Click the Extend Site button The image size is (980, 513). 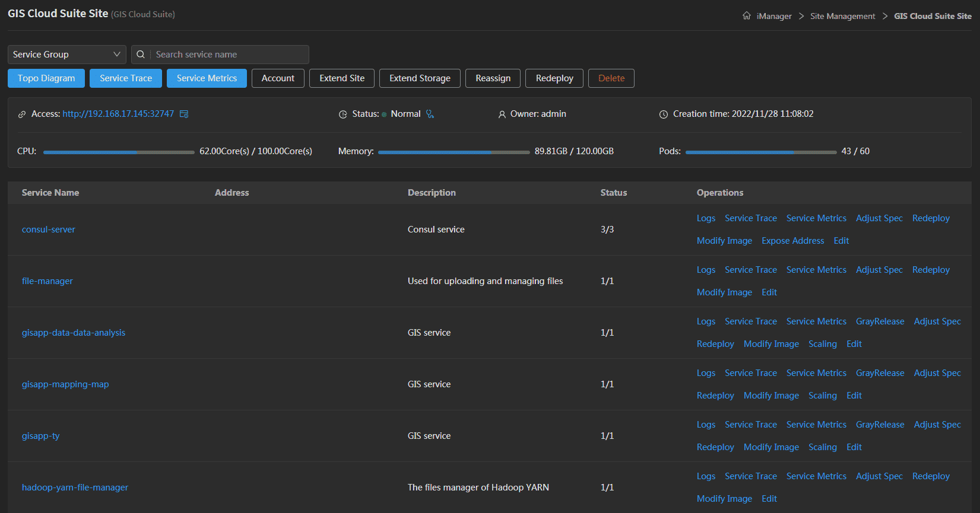pyautogui.click(x=342, y=78)
